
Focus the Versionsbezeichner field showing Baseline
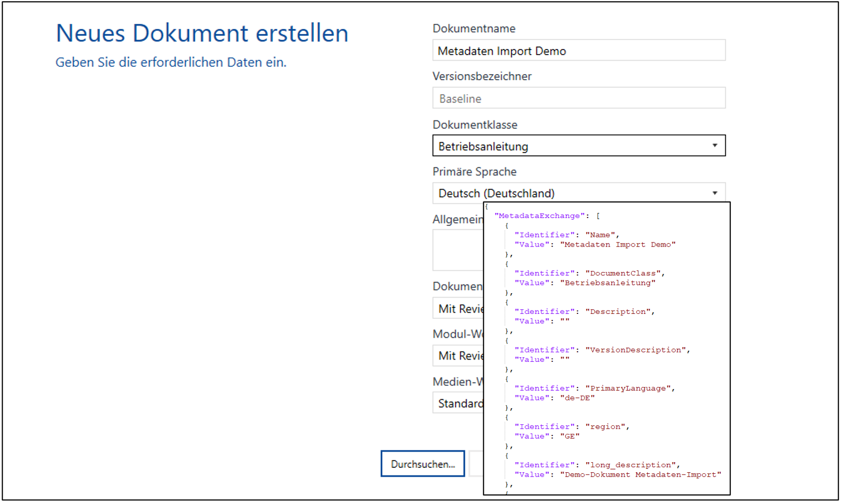tap(578, 99)
